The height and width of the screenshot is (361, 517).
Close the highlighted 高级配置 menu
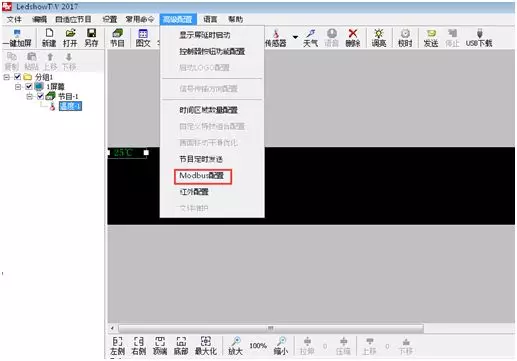(178, 19)
